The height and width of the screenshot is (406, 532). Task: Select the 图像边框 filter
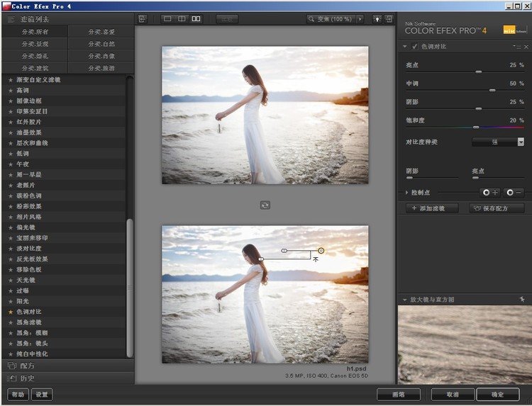click(x=64, y=101)
